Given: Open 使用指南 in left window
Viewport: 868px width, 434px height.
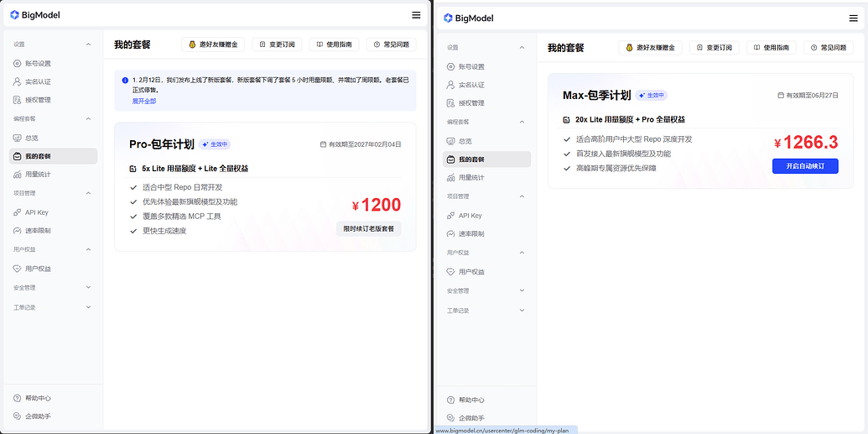Looking at the screenshot, I should [335, 44].
